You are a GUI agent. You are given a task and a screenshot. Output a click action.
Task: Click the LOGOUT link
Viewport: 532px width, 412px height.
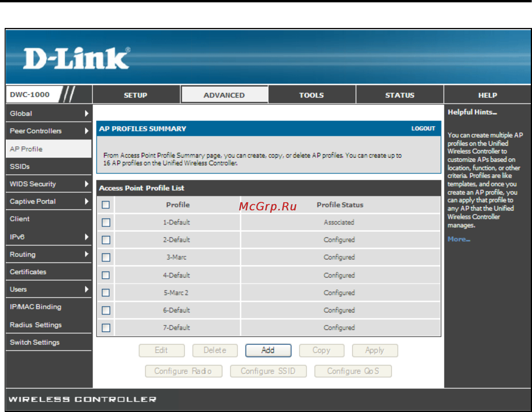click(423, 128)
